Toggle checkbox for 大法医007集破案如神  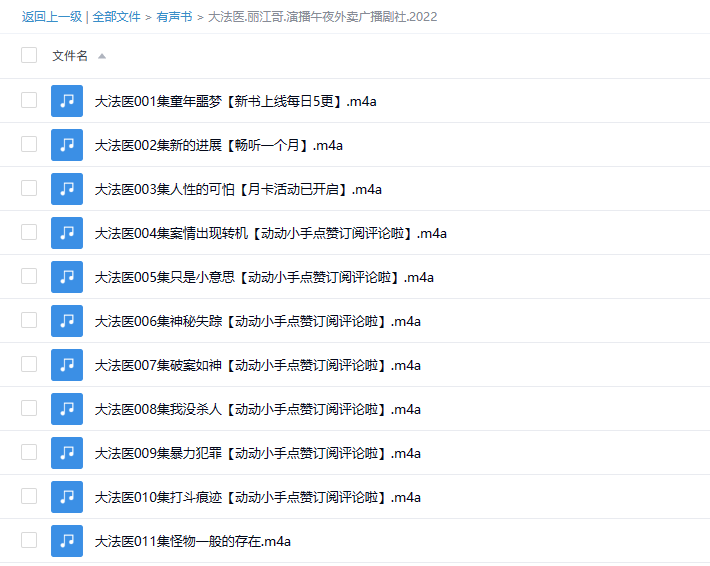pyautogui.click(x=29, y=365)
